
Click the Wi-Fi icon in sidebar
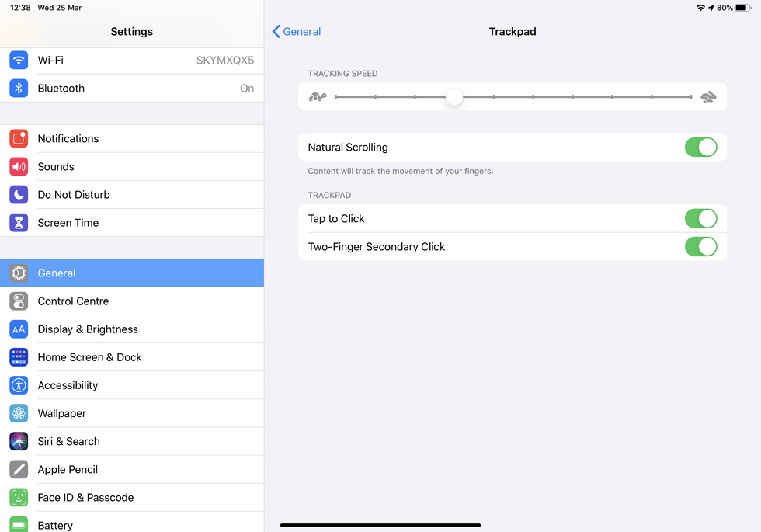coord(19,60)
